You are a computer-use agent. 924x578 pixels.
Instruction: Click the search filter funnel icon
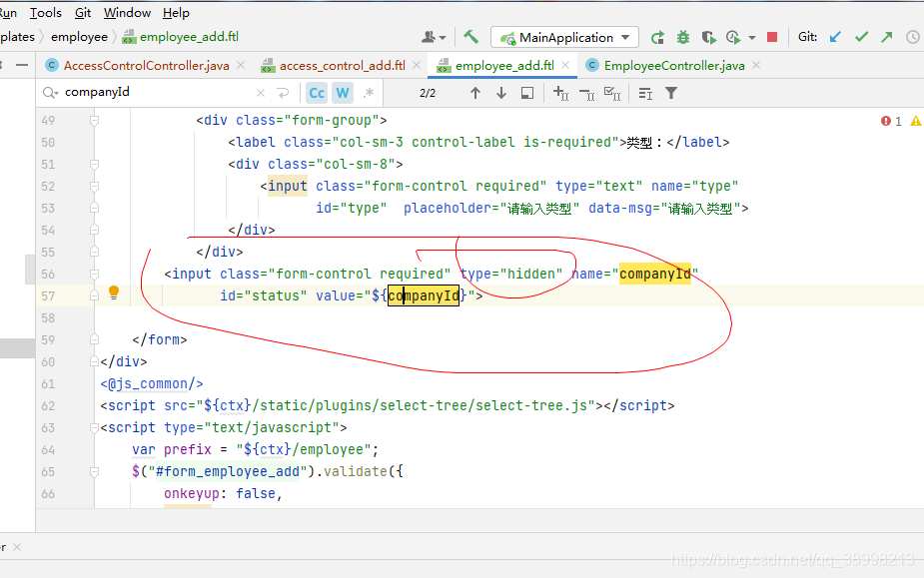pos(671,93)
